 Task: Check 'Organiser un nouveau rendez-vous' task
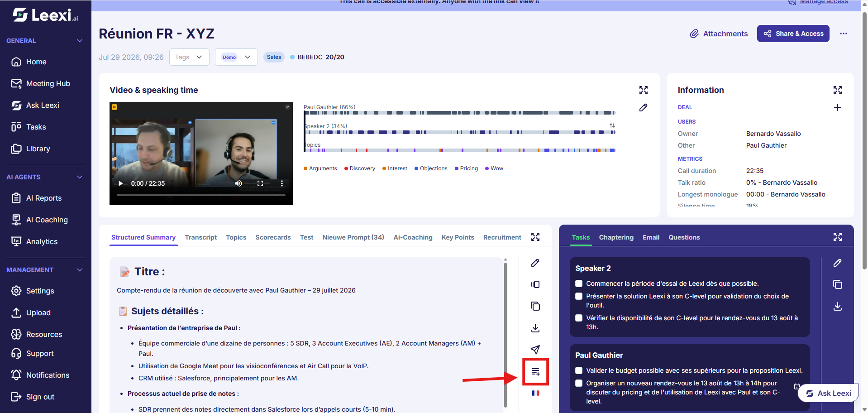pos(578,383)
